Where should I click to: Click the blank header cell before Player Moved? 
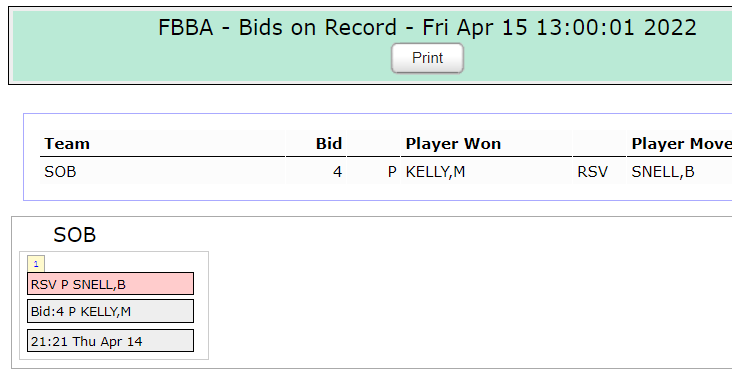coord(599,143)
